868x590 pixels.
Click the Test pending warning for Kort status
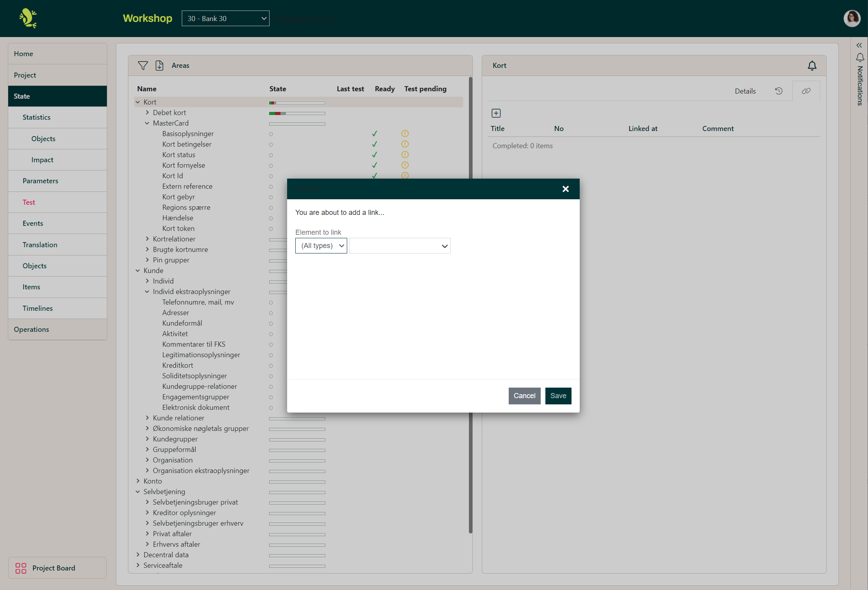pyautogui.click(x=405, y=155)
